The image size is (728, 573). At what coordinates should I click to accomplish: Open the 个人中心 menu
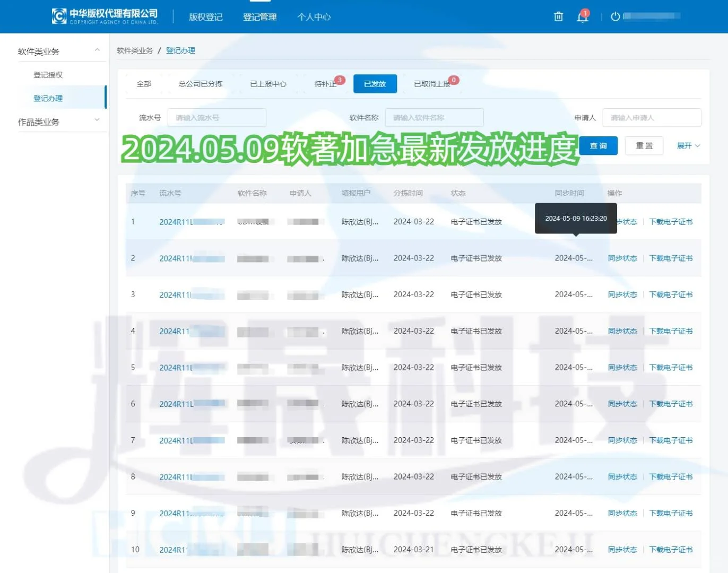click(x=314, y=16)
